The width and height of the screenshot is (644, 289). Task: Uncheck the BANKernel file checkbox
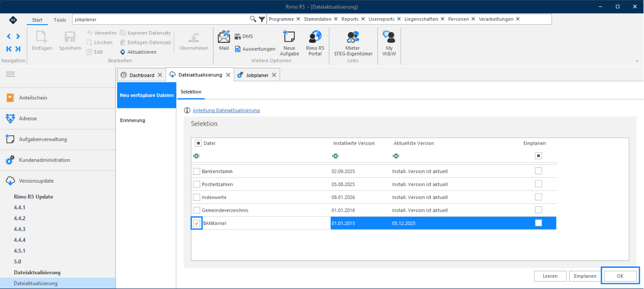[x=197, y=223]
